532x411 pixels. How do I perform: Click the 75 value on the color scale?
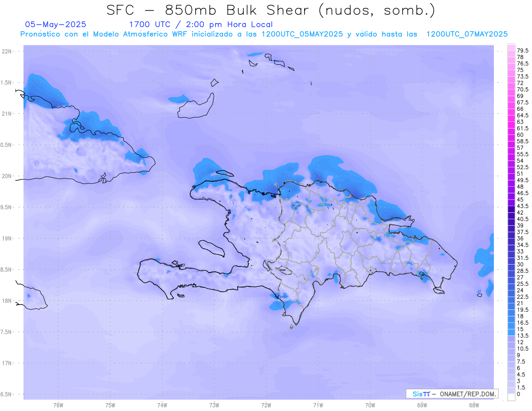520,70
